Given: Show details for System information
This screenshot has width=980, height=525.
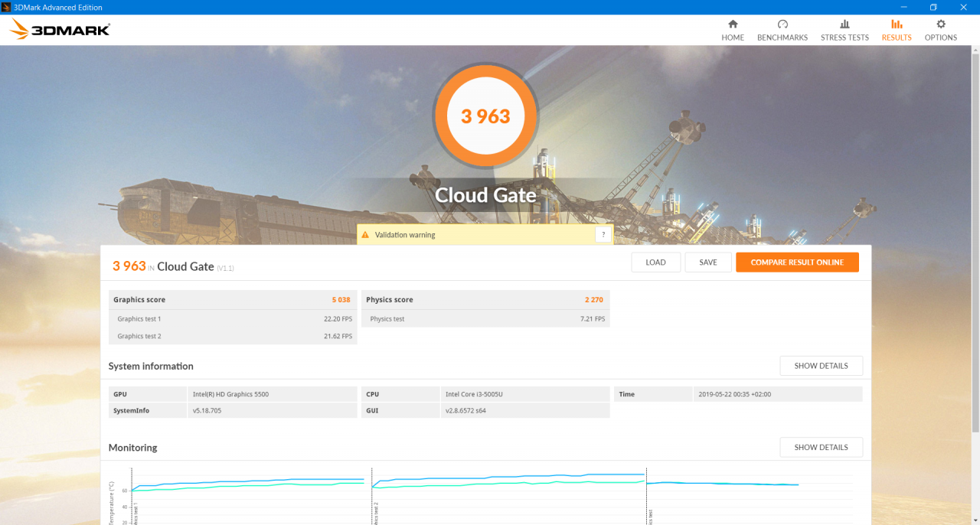Looking at the screenshot, I should tap(821, 366).
